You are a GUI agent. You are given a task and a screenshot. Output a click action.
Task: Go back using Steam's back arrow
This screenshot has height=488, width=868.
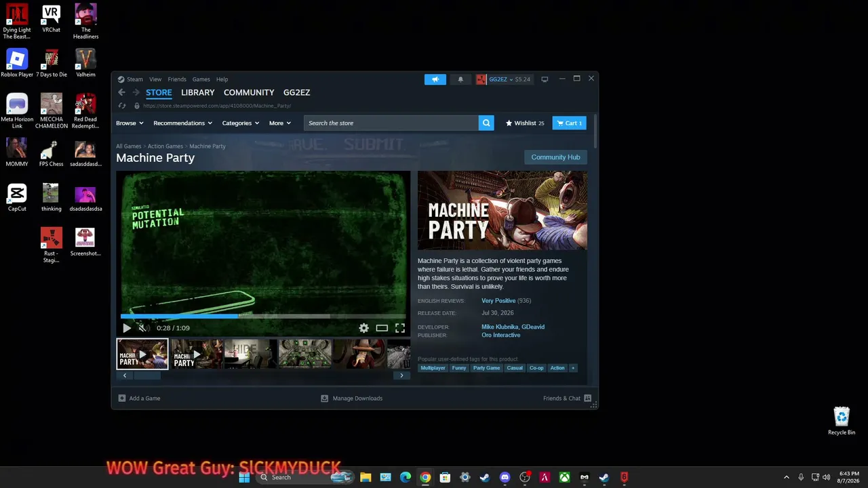tap(122, 92)
